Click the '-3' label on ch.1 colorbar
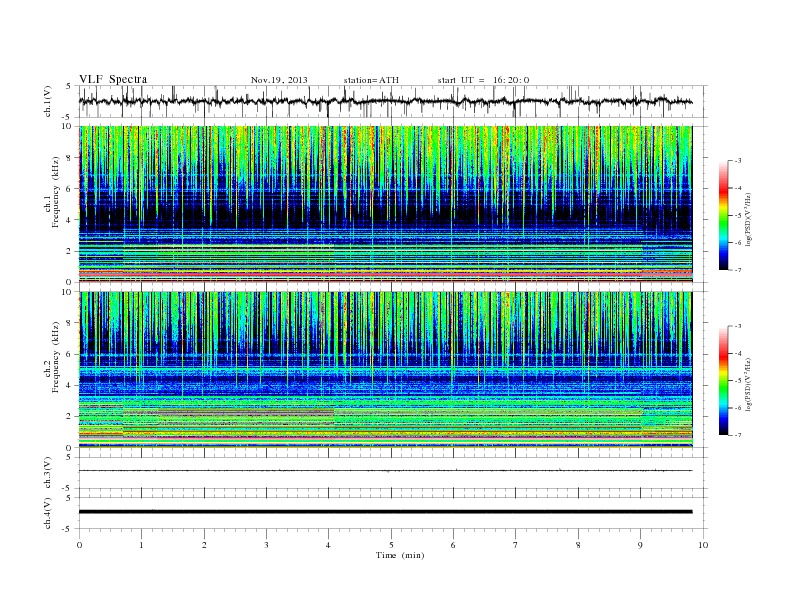 point(738,161)
